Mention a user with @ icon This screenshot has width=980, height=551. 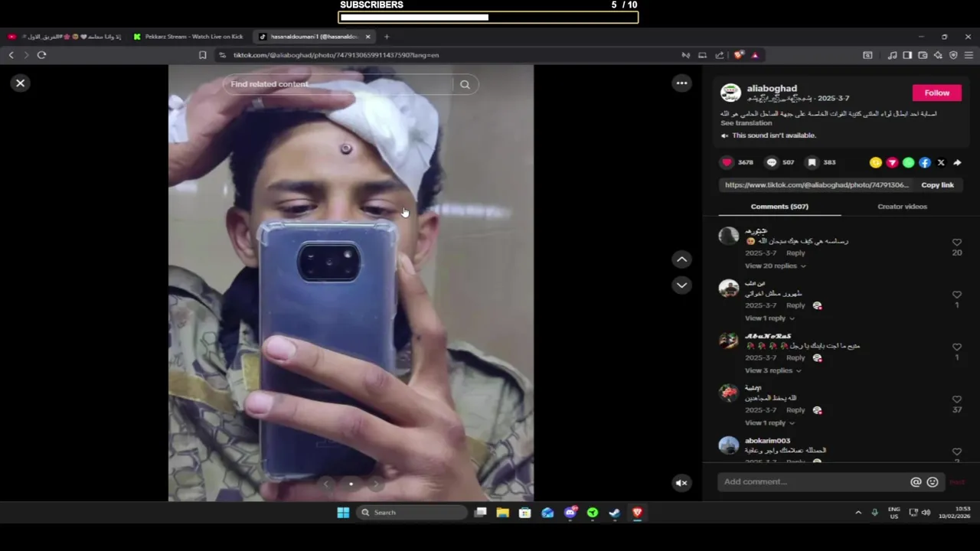pos(916,482)
